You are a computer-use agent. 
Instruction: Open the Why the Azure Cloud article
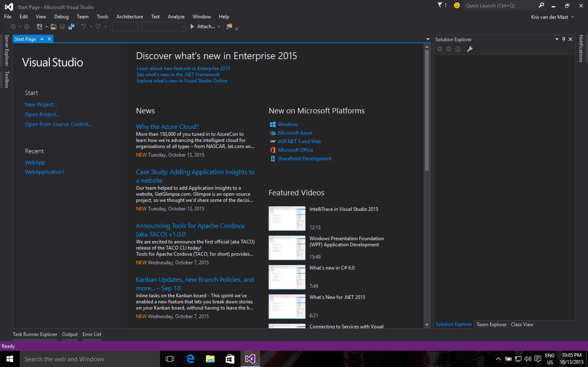click(167, 126)
